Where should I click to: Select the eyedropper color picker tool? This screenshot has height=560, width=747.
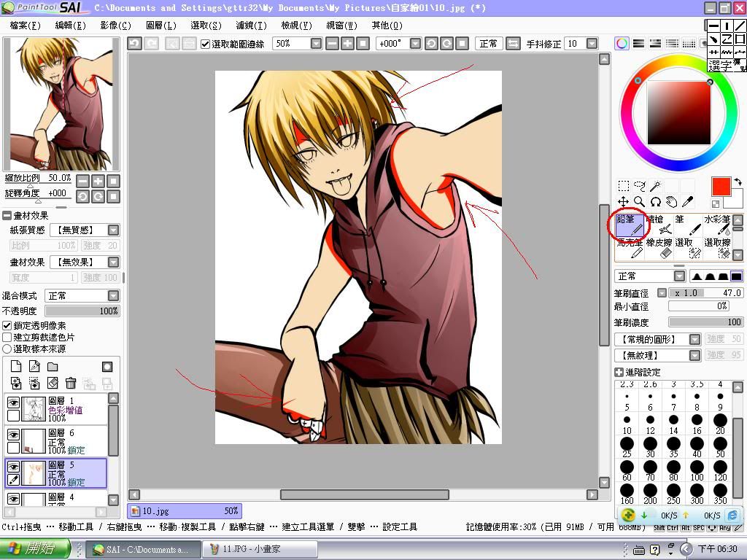[x=687, y=202]
